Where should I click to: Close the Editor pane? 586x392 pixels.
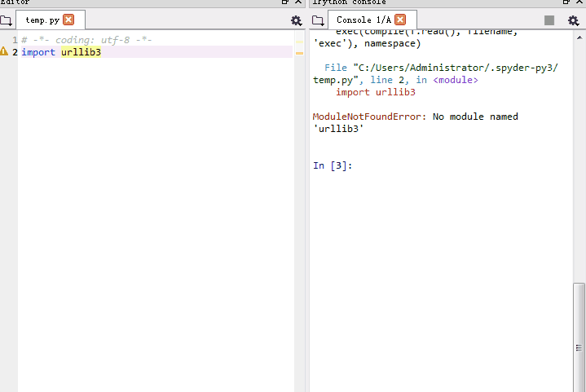coord(298,2)
